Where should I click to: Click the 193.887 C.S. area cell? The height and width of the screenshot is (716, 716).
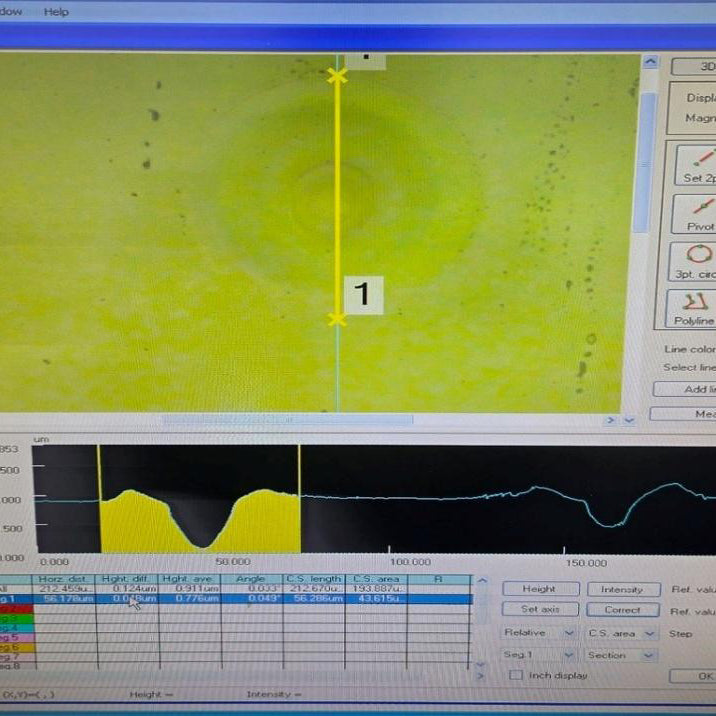376,589
